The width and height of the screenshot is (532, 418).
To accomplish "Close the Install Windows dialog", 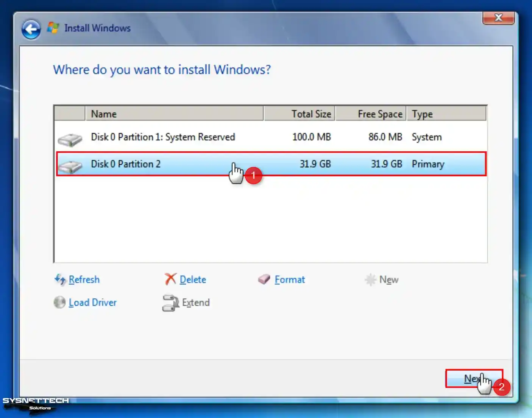I will (498, 18).
